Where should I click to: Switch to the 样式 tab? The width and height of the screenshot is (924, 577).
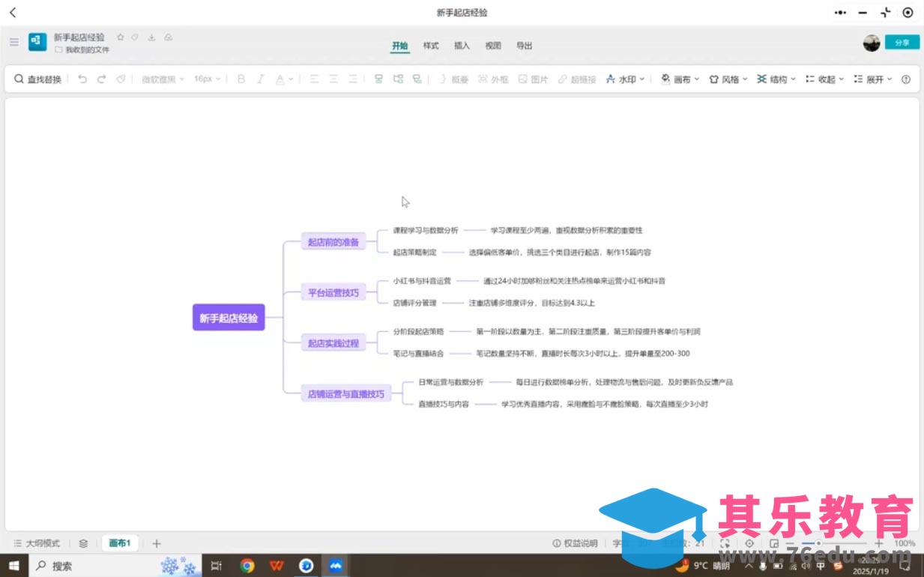pos(431,46)
